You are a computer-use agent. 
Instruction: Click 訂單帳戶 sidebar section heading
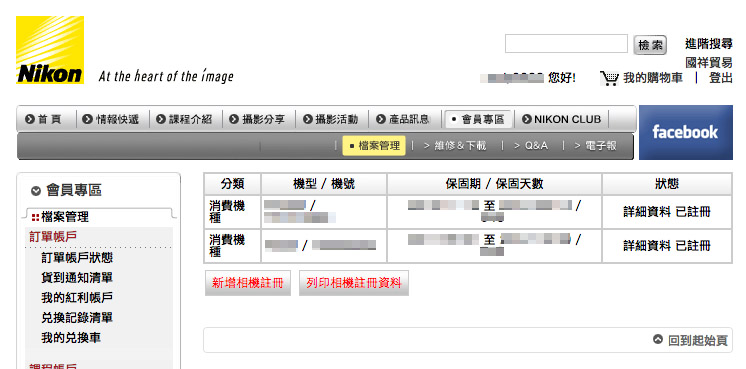[53, 237]
